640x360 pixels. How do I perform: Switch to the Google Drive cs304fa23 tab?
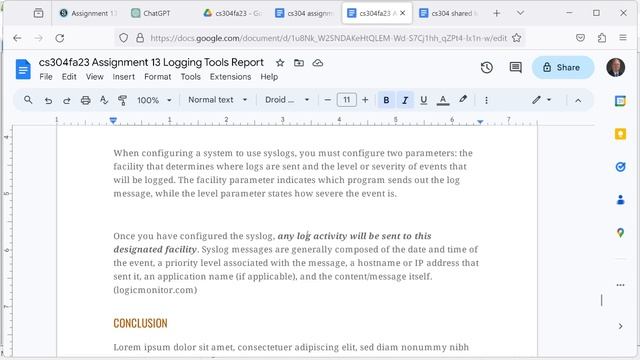[x=233, y=13]
